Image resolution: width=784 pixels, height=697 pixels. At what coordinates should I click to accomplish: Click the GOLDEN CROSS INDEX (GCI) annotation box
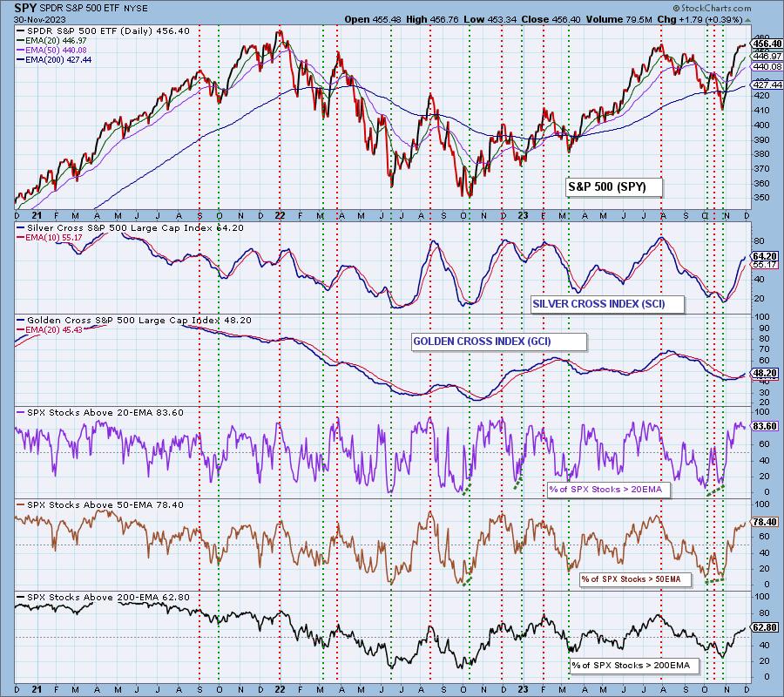pyautogui.click(x=499, y=342)
